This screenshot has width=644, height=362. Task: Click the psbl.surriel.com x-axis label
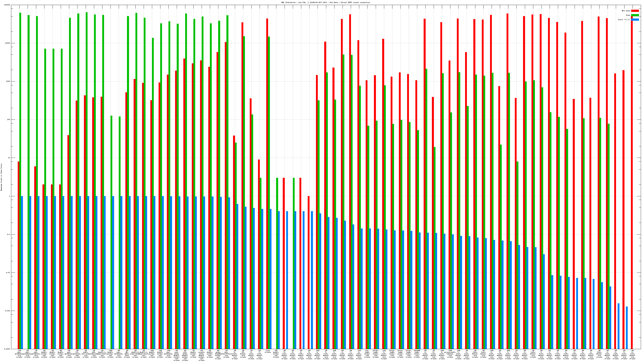(x=86, y=354)
